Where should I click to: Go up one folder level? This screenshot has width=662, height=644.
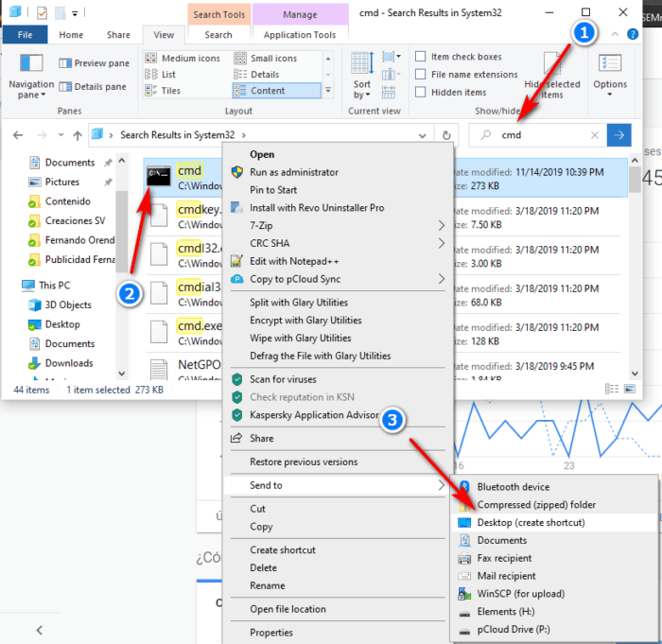click(78, 135)
